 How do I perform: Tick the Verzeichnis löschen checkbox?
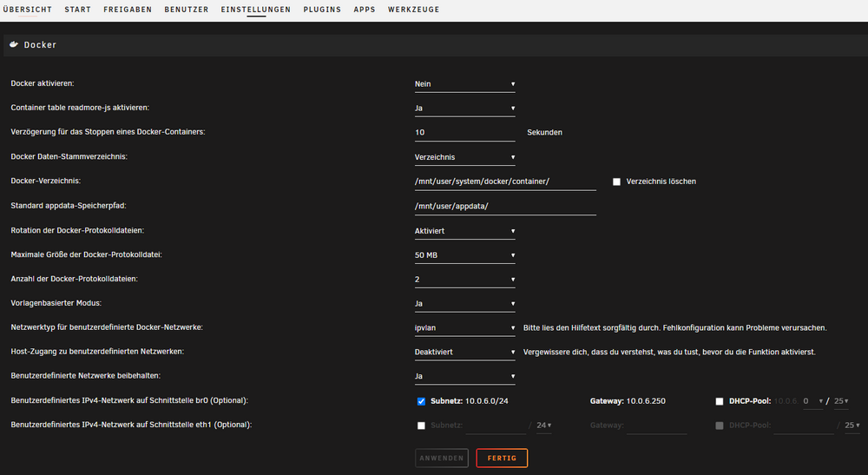point(616,181)
